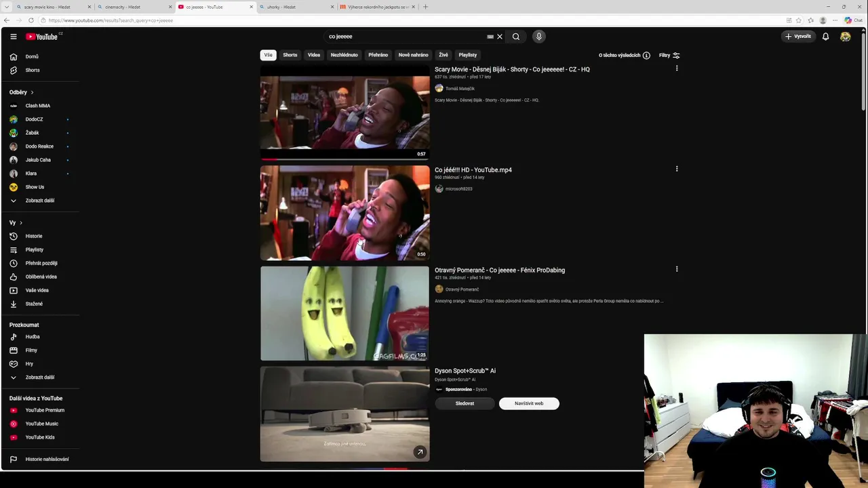Open Co jééé!!! HD - YouTube.mp4 title
868x488 pixels.
473,170
